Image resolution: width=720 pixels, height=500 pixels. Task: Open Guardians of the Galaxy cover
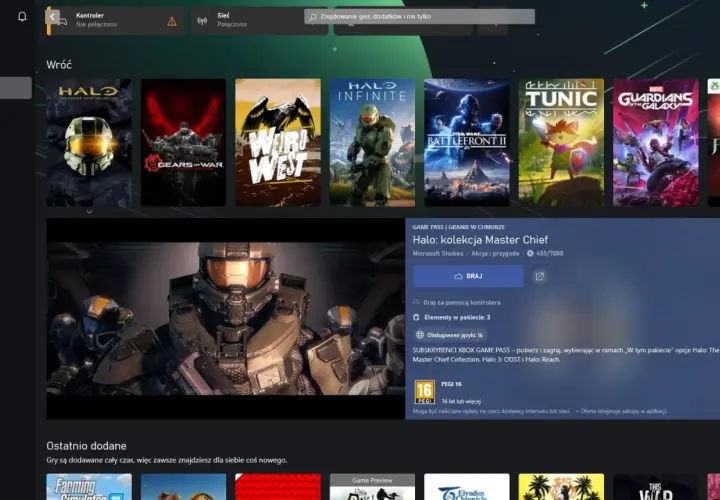pos(656,142)
